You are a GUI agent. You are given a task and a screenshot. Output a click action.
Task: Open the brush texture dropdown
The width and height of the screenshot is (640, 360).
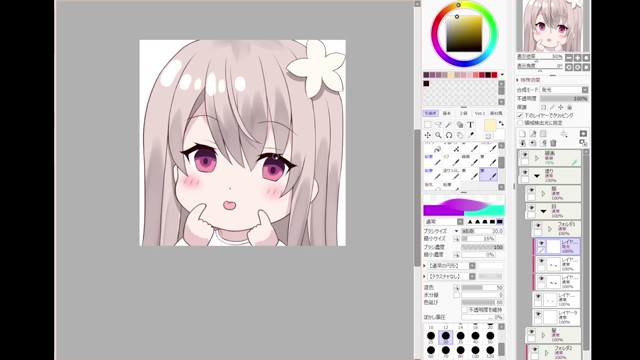tap(451, 277)
